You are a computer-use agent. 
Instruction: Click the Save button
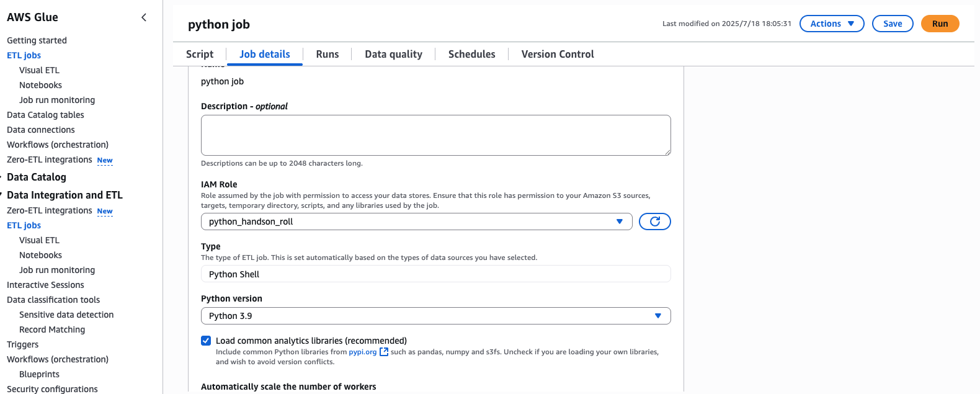tap(893, 24)
